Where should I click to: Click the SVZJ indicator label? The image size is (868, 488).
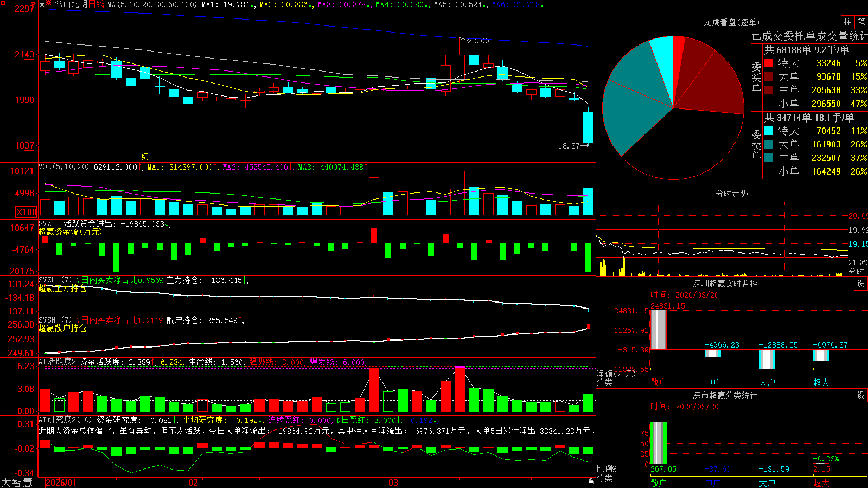(x=47, y=224)
